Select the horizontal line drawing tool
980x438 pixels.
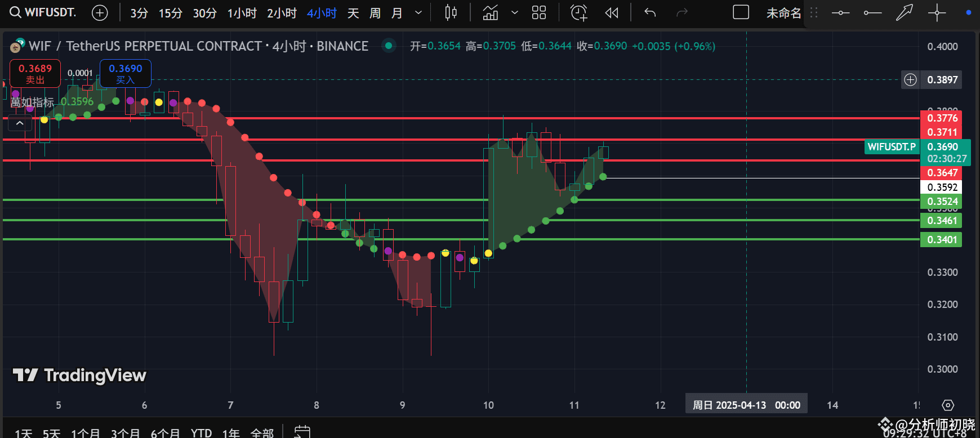[840, 12]
